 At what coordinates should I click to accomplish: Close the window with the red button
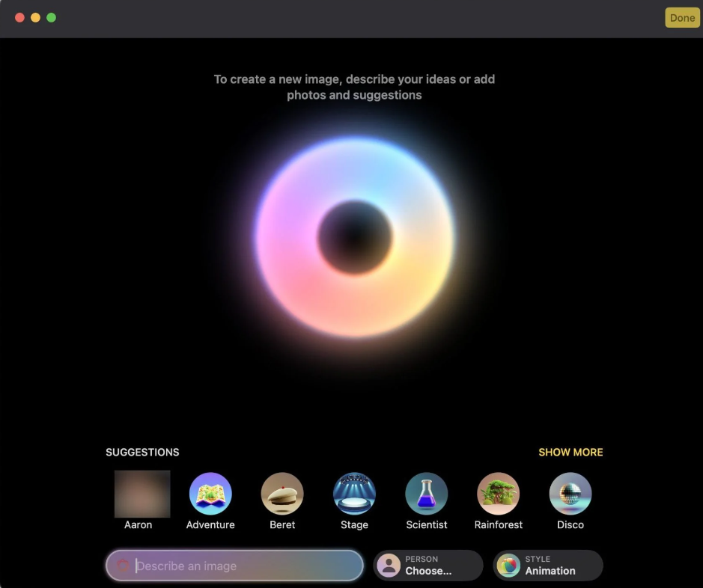coord(20,17)
